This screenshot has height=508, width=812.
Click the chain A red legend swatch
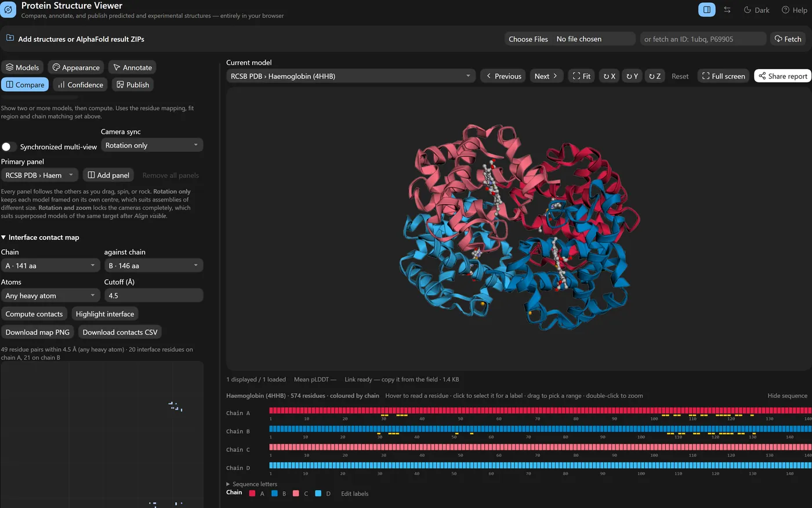pyautogui.click(x=252, y=493)
